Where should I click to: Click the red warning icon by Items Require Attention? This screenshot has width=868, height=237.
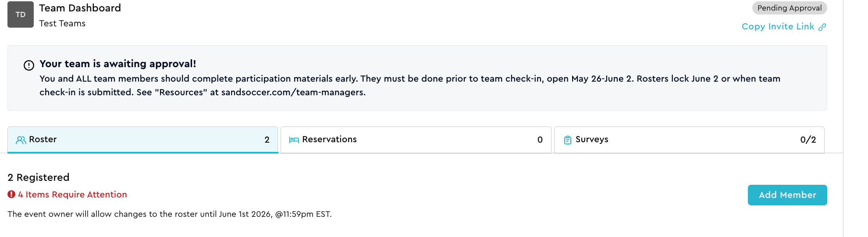click(11, 194)
